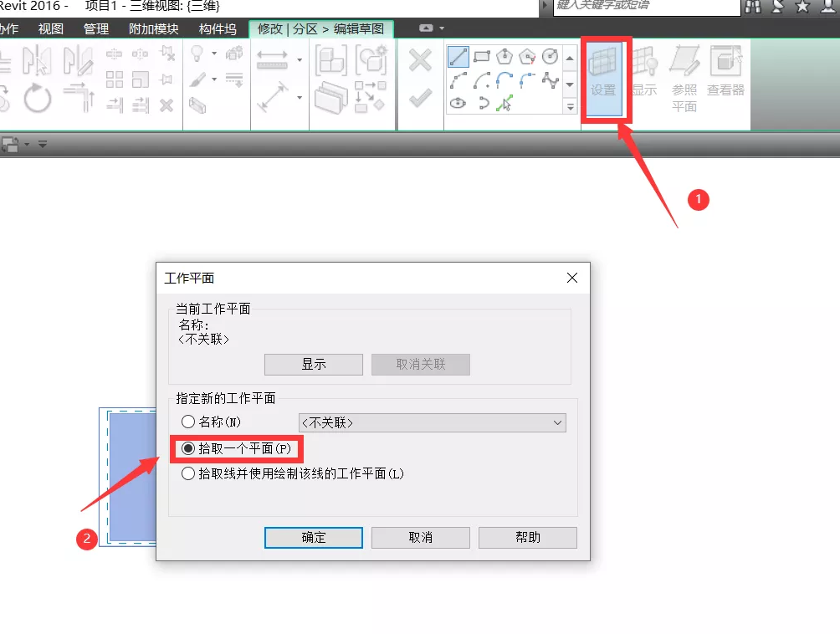Open the 查看器 viewer tool
Screen dimensions: 840x634
coord(725,75)
